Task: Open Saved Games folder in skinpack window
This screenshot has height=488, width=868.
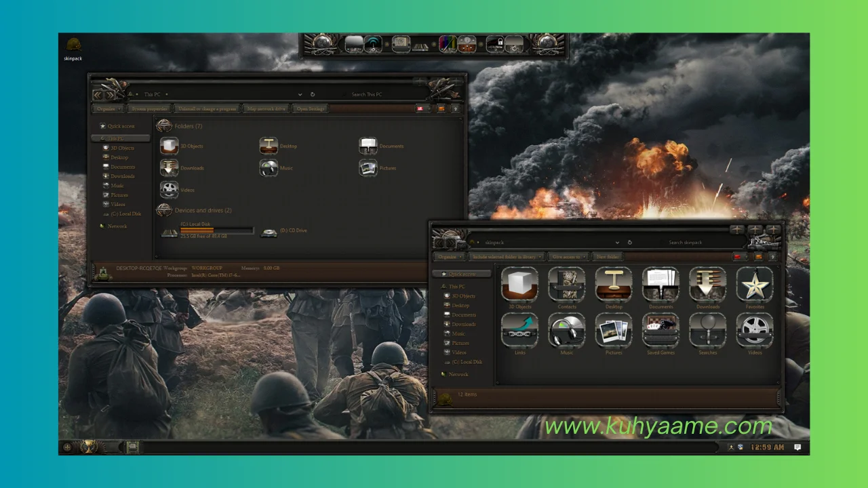Action: pos(660,330)
